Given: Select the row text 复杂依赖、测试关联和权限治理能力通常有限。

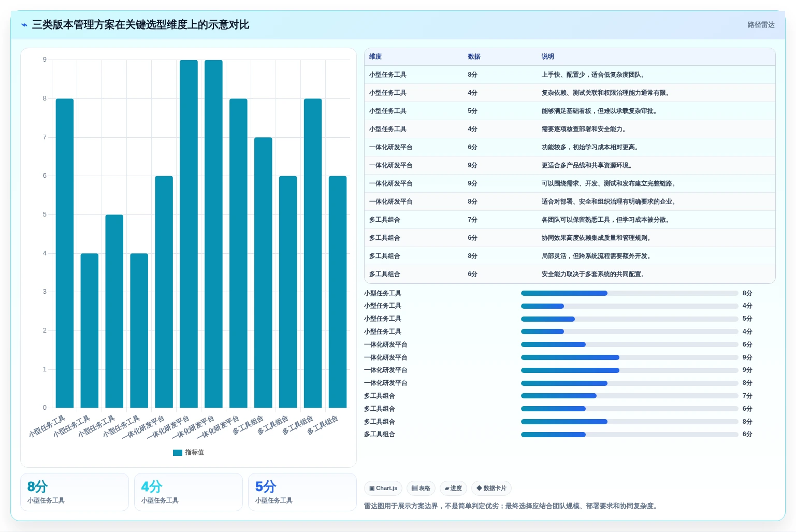Looking at the screenshot, I should click(606, 93).
